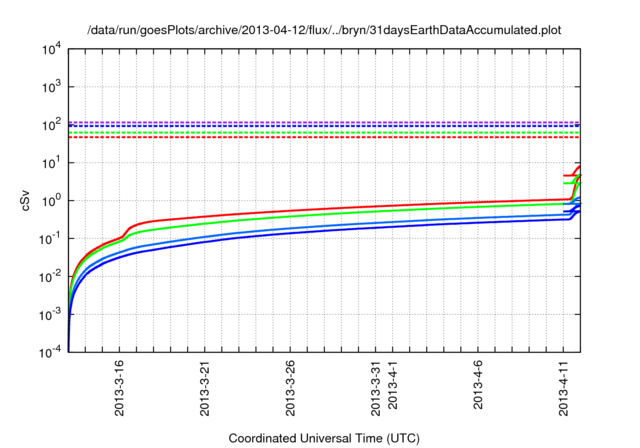Click the 10^-4 y-axis label
Image resolution: width=640 pixels, height=448 pixels.
click(x=51, y=352)
